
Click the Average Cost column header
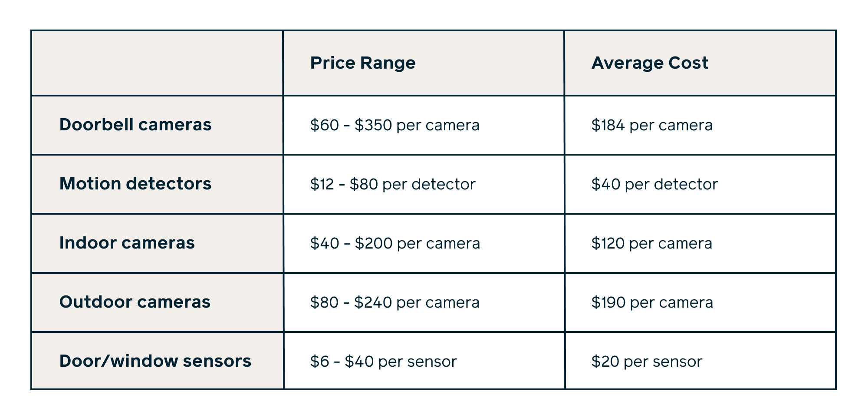[x=650, y=63]
